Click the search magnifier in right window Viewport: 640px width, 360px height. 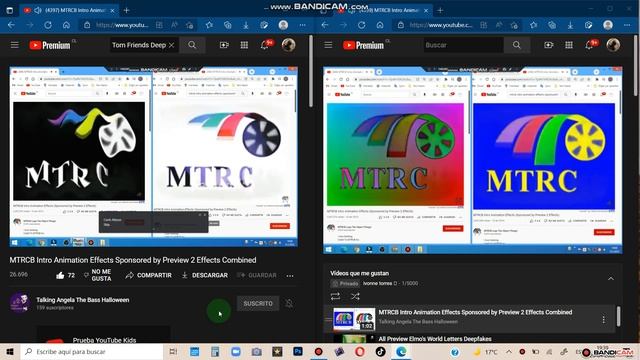click(x=517, y=45)
